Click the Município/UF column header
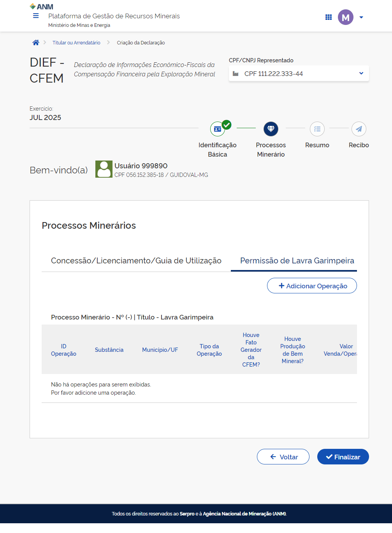 [160, 350]
